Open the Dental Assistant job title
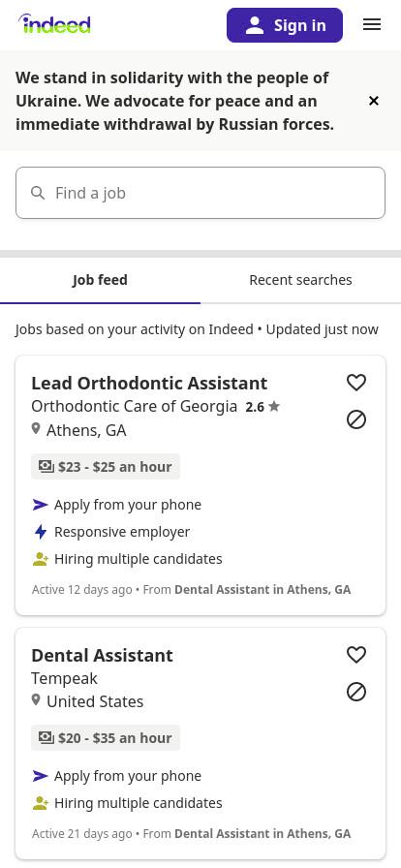The image size is (401, 868). (102, 656)
